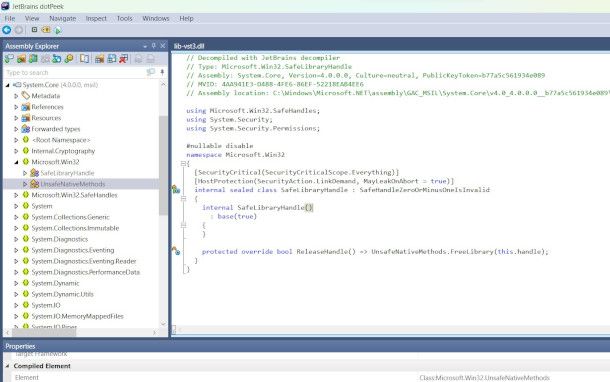The width and height of the screenshot is (610, 382).
Task: Open the View menu
Action: click(x=32, y=18)
